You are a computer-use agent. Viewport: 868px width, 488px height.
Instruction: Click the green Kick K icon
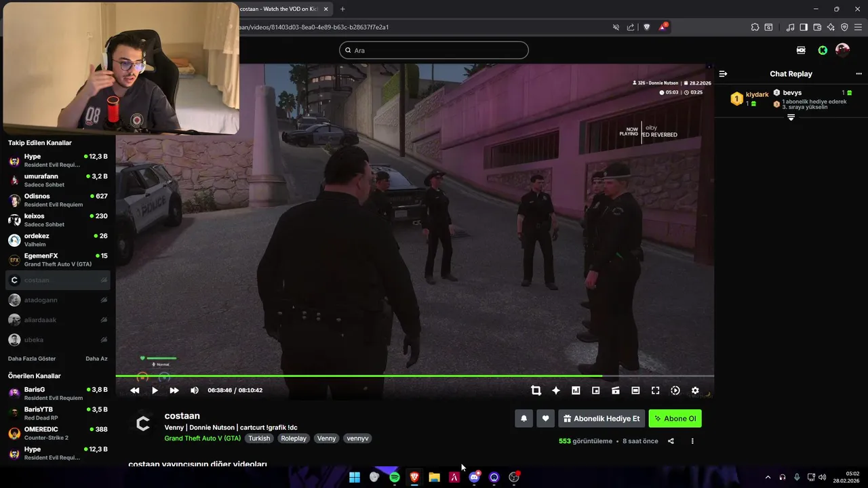(x=823, y=50)
